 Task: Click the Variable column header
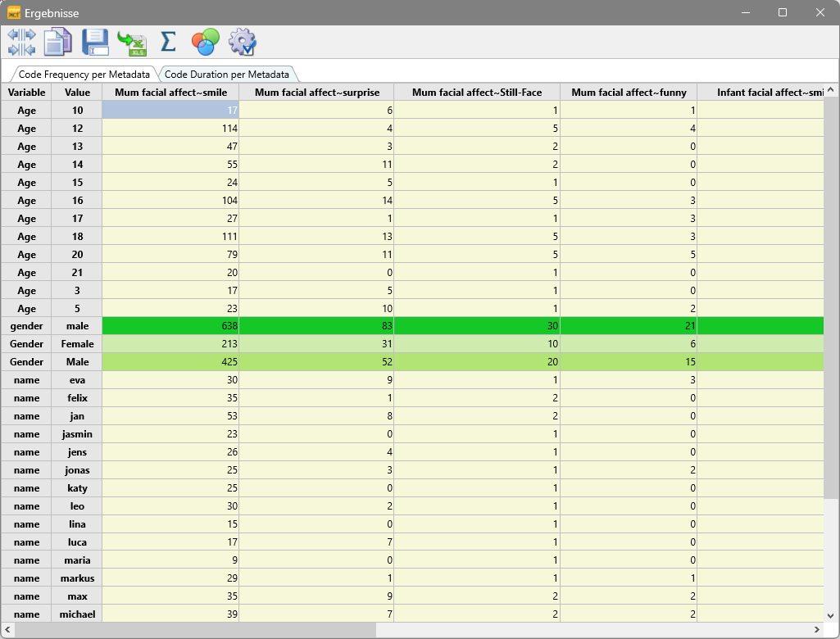26,92
